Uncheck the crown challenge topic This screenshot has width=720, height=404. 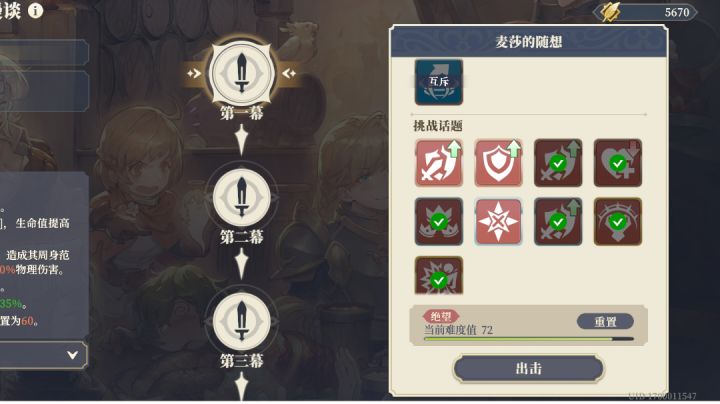(439, 222)
